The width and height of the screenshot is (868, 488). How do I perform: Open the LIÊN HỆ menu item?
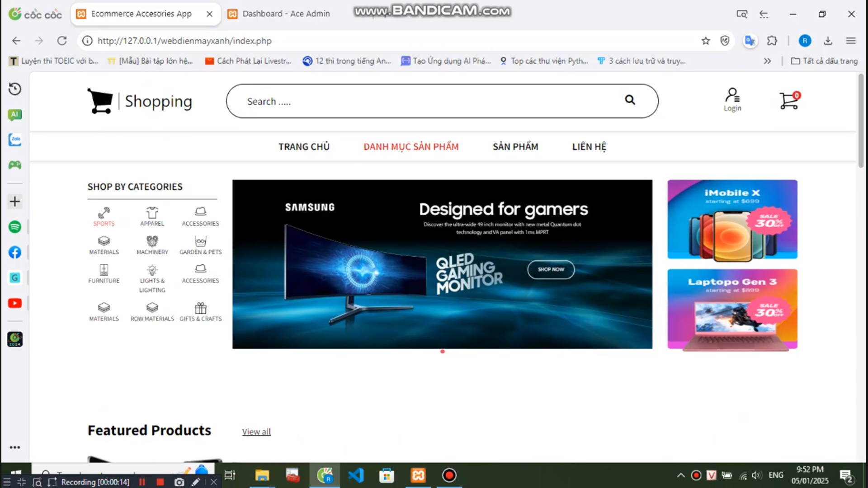[589, 147]
